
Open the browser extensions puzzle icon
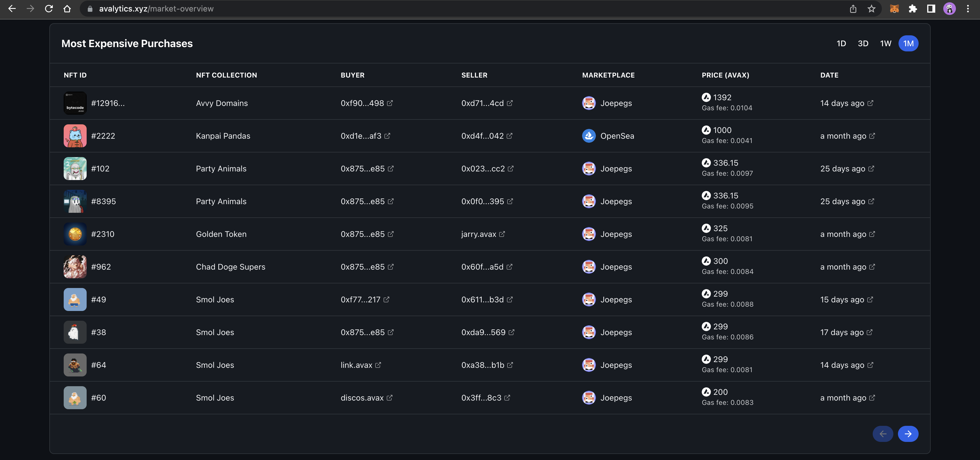pyautogui.click(x=913, y=9)
